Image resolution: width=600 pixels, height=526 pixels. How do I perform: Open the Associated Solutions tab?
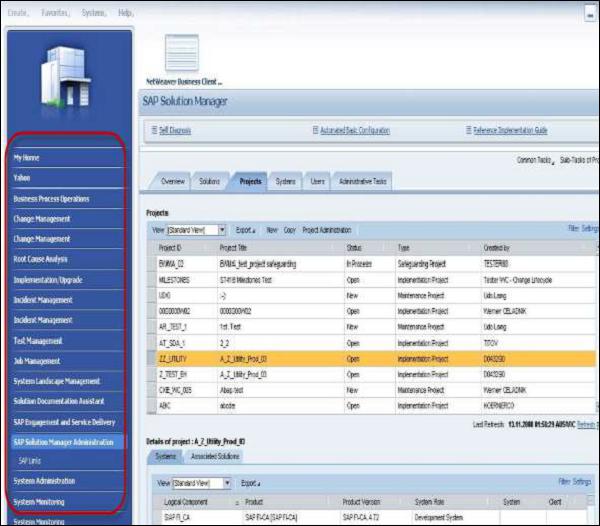point(215,456)
